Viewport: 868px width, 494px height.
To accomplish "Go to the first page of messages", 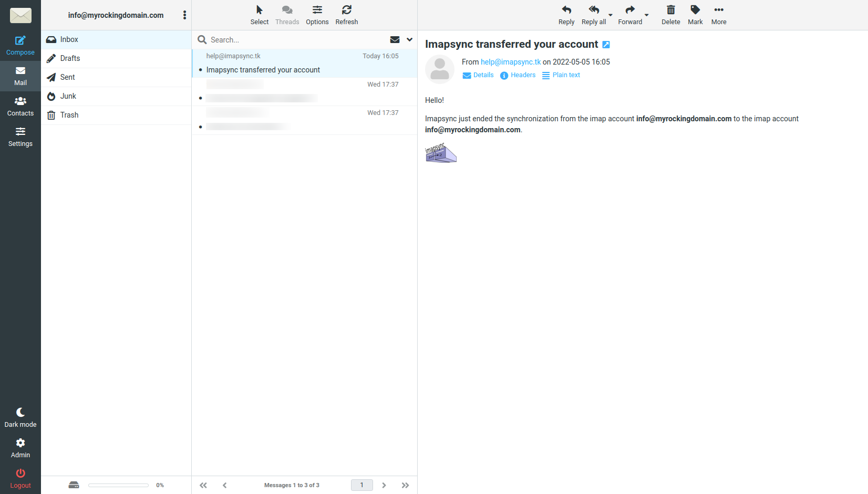I will pyautogui.click(x=203, y=485).
